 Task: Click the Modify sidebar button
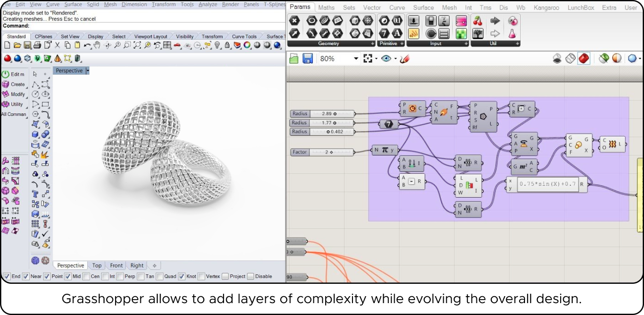(x=14, y=94)
